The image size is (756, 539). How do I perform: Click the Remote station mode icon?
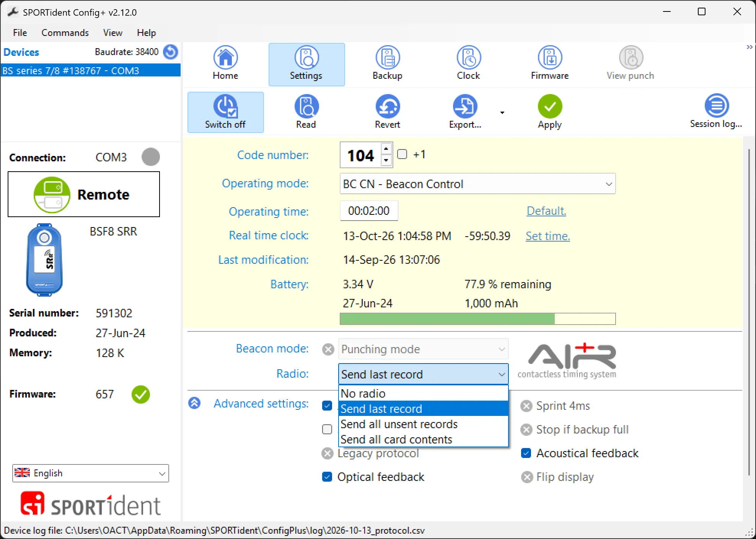(x=52, y=195)
